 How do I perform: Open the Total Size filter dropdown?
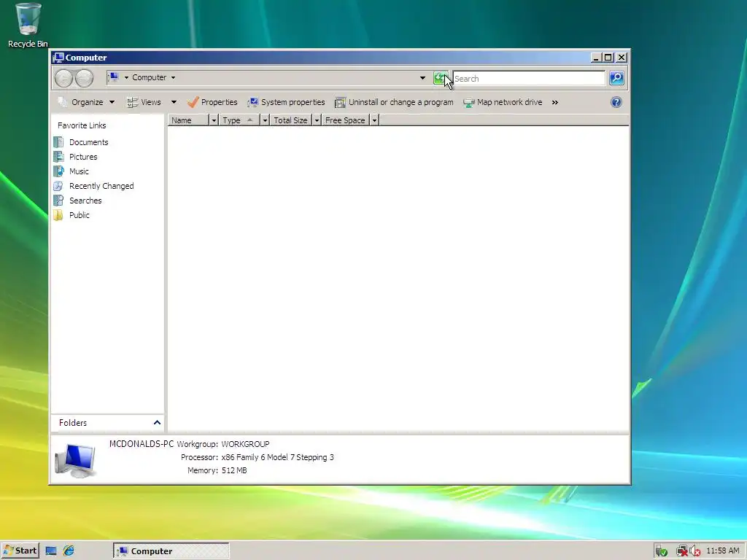pyautogui.click(x=317, y=120)
